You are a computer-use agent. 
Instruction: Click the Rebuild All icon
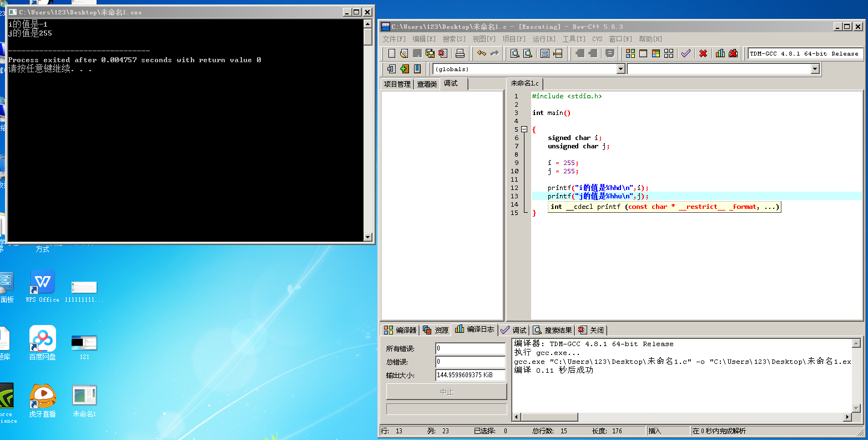pos(669,53)
